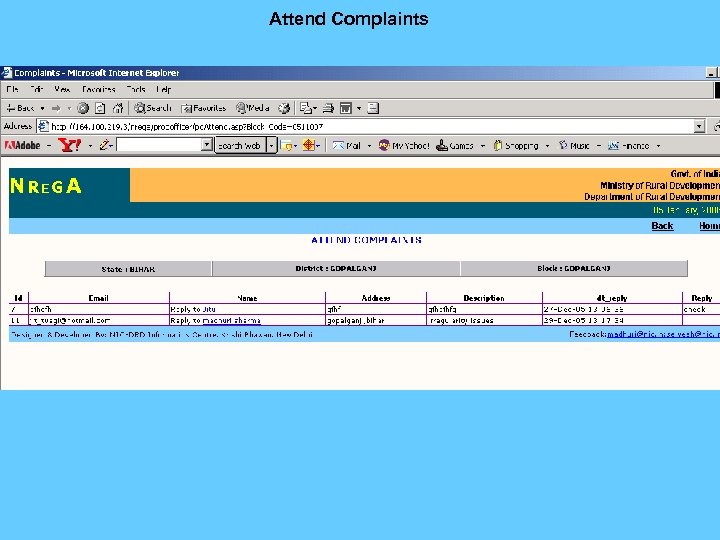720x540 pixels.
Task: Click the Home page icon
Action: click(118, 108)
